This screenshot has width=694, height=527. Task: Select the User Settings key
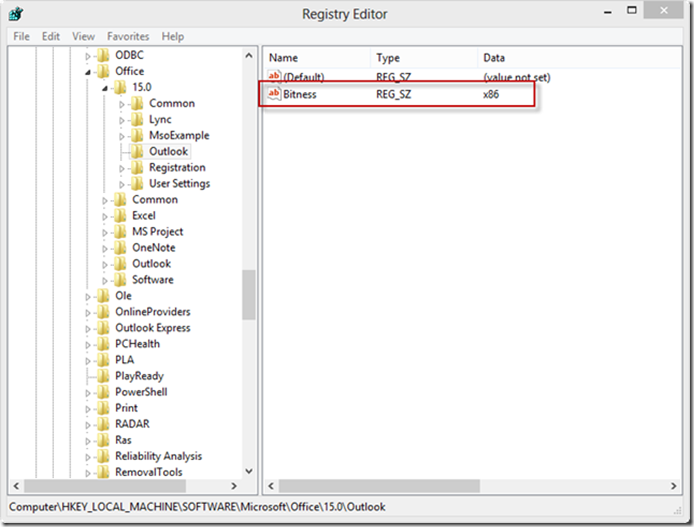pyautogui.click(x=179, y=184)
